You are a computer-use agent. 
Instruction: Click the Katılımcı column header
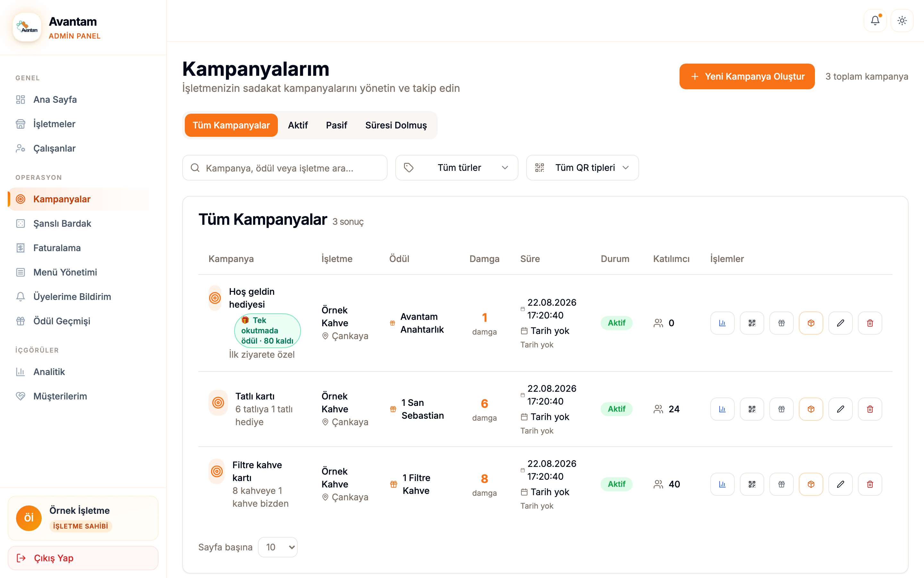coord(671,259)
